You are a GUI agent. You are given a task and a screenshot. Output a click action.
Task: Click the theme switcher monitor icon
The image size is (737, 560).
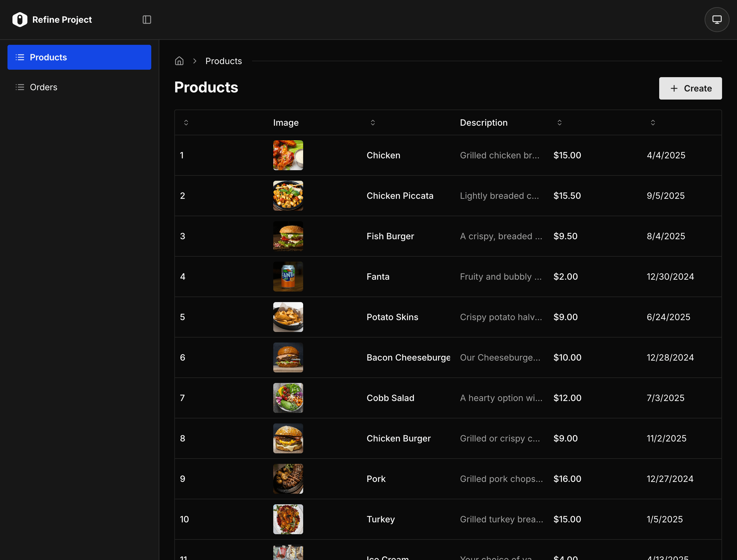pos(716,20)
